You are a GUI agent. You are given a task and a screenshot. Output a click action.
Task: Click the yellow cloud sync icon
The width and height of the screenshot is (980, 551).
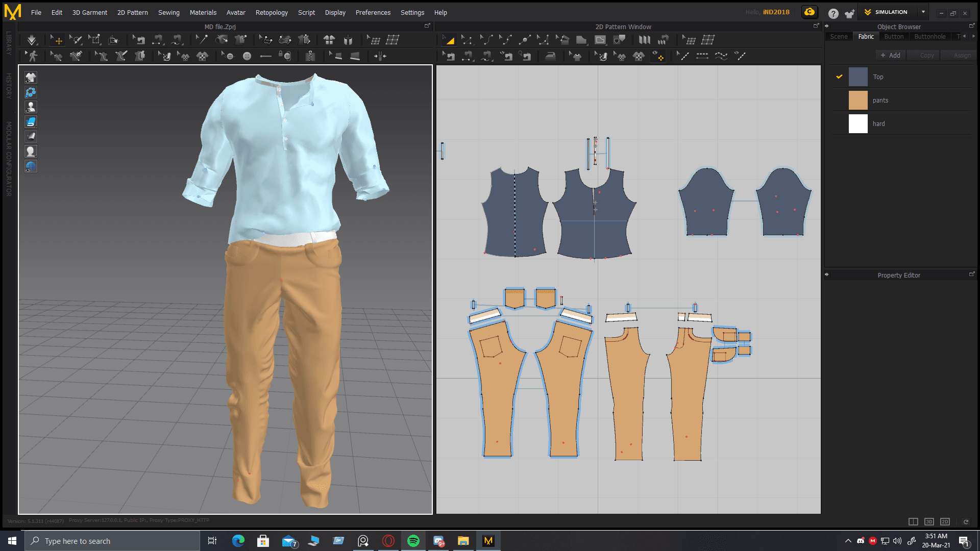tap(810, 12)
